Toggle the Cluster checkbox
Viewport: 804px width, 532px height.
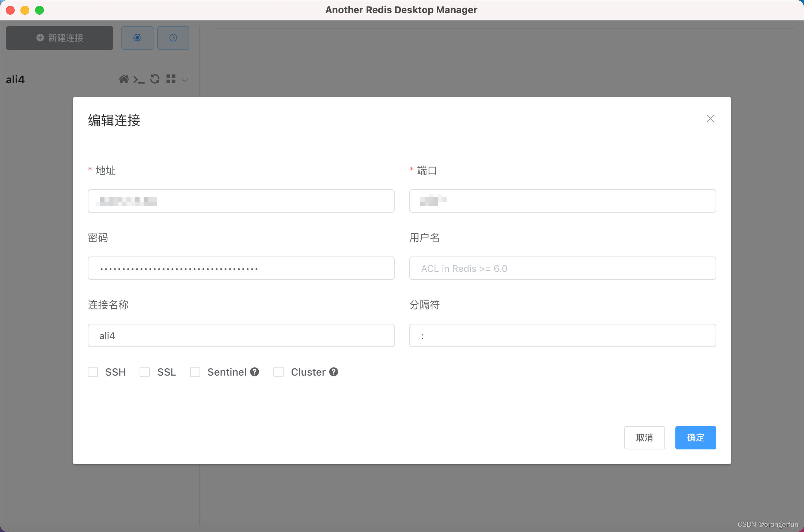278,372
